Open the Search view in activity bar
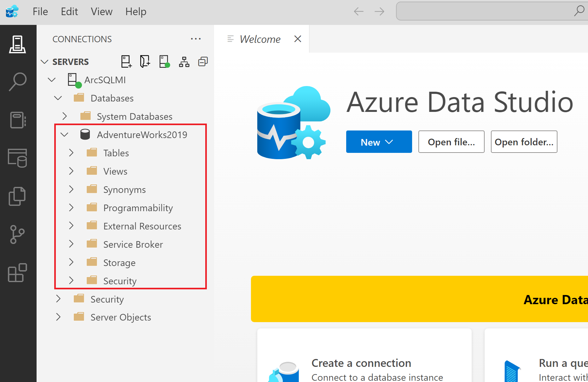This screenshot has height=382, width=588. click(18, 82)
